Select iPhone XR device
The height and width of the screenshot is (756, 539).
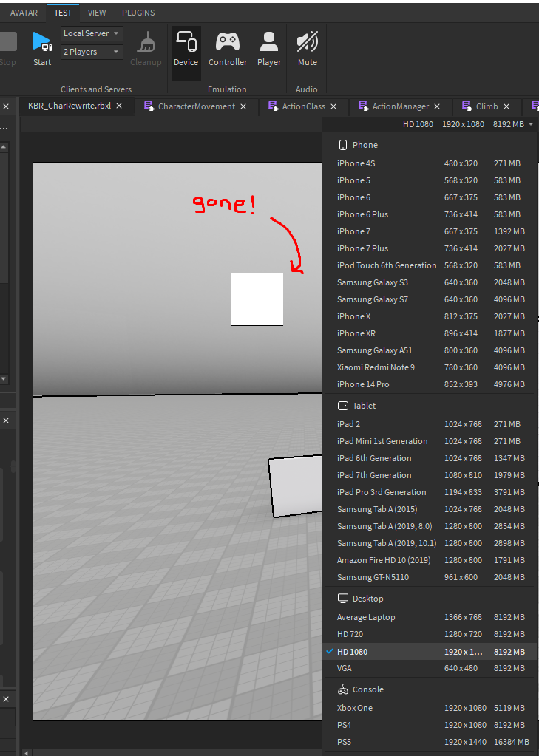430,333
